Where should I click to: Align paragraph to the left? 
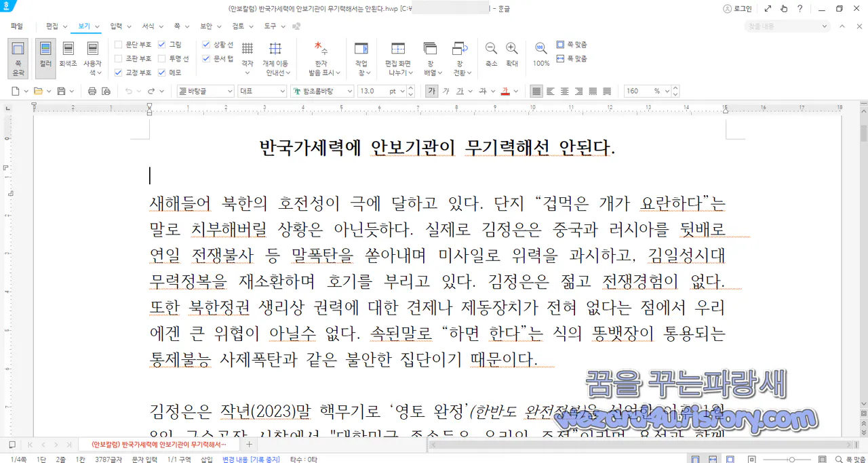pos(551,91)
